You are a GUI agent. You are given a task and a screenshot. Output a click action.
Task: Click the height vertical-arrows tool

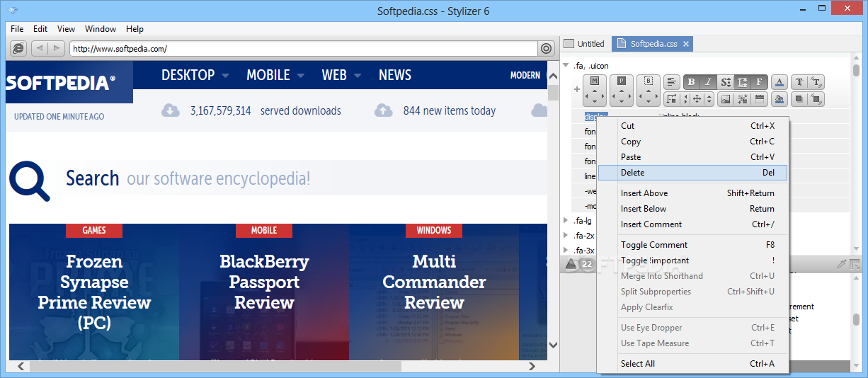(709, 99)
